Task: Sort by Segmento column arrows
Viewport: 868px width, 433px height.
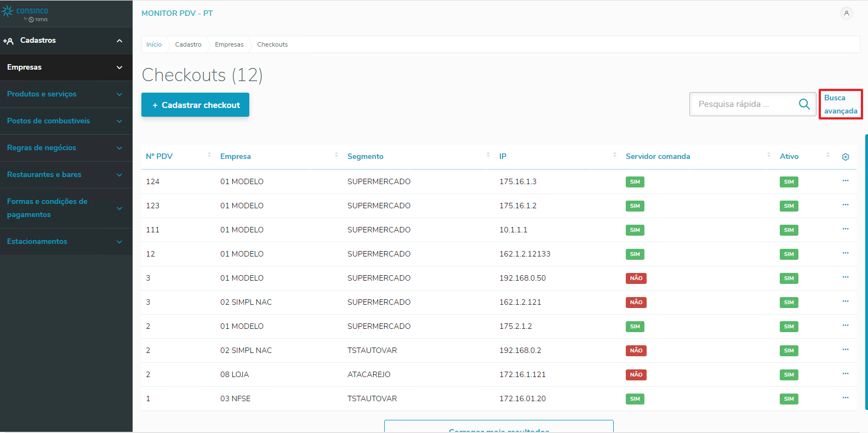Action: point(488,155)
